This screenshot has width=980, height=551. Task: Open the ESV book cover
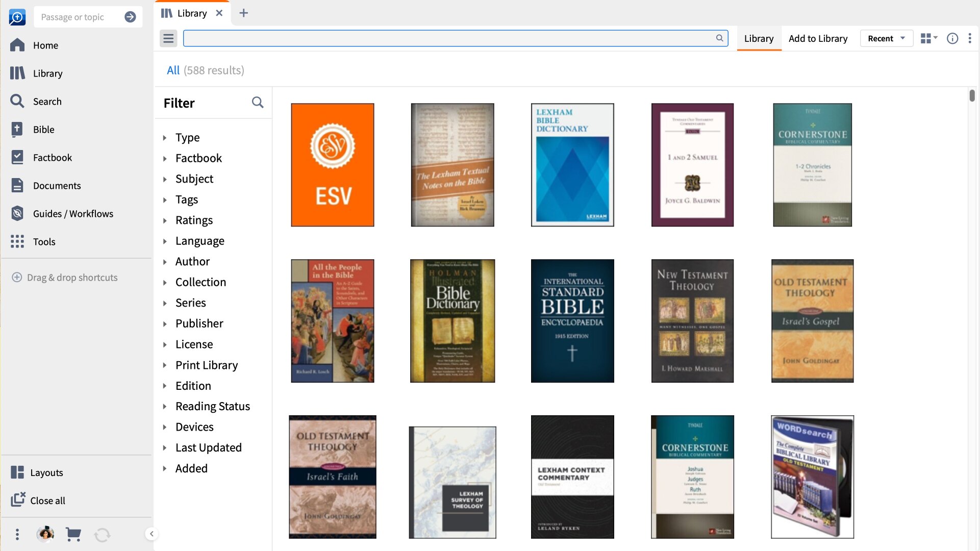point(332,165)
